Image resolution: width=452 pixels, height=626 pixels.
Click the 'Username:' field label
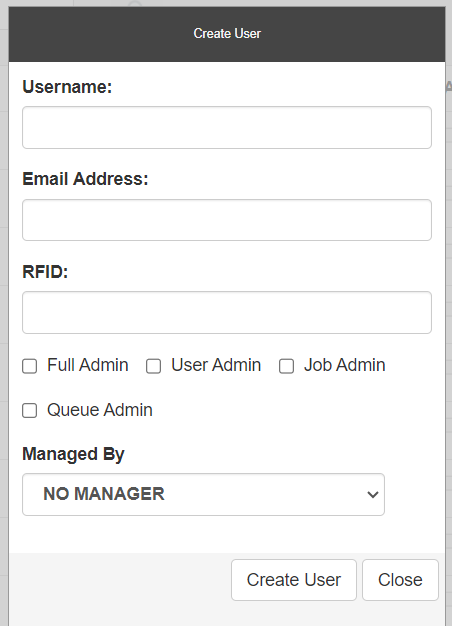pos(67,87)
